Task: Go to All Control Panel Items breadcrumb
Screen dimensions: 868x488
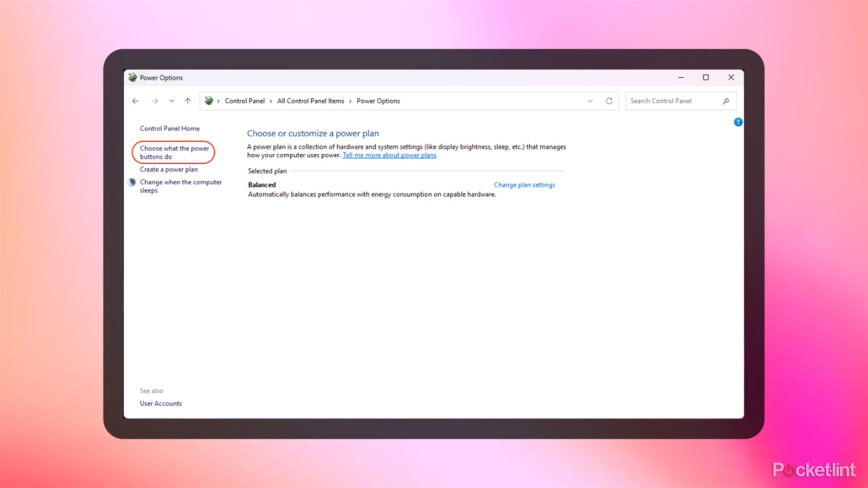Action: [x=310, y=101]
